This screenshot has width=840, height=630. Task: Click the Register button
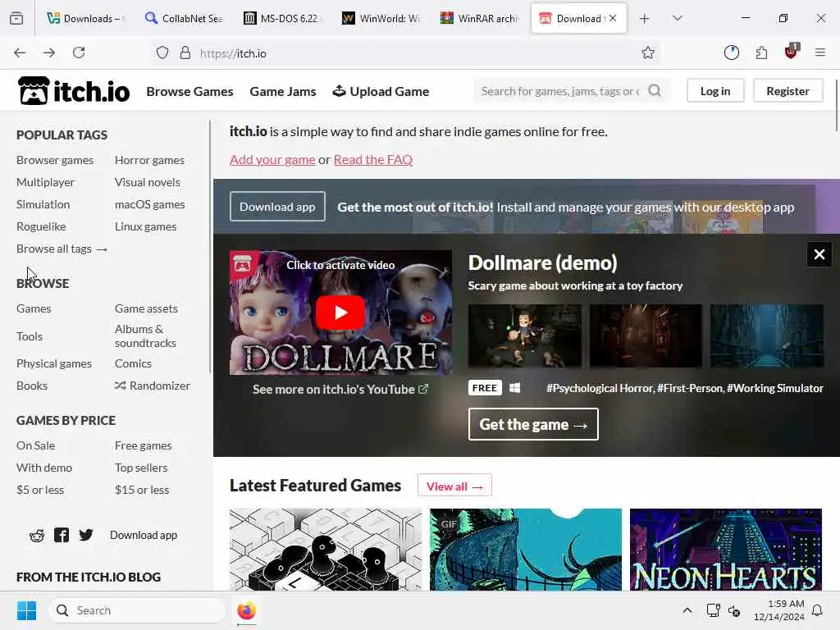point(787,91)
